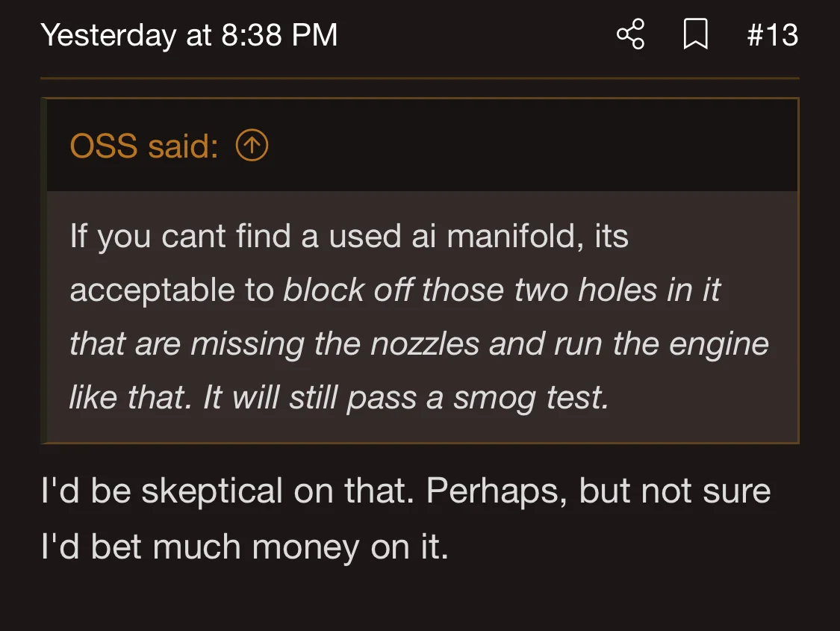840x631 pixels.
Task: Click the sentence "It will still pass a smog test."
Action: (x=406, y=398)
